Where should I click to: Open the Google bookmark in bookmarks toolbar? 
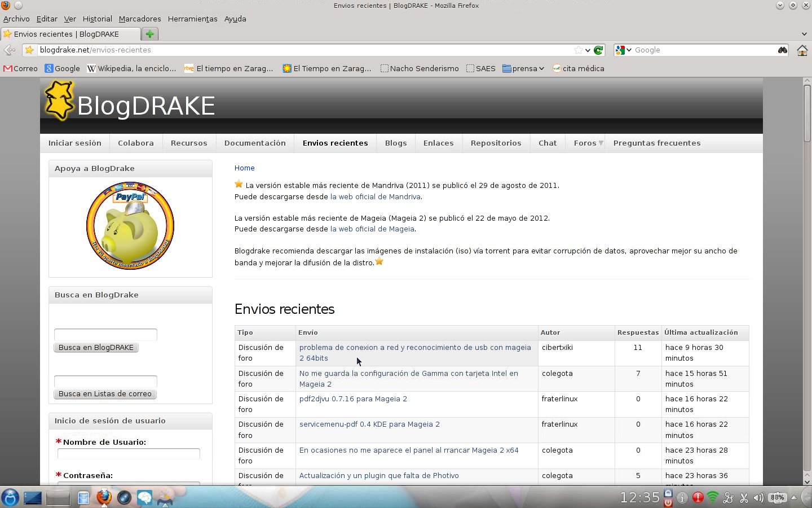click(63, 68)
